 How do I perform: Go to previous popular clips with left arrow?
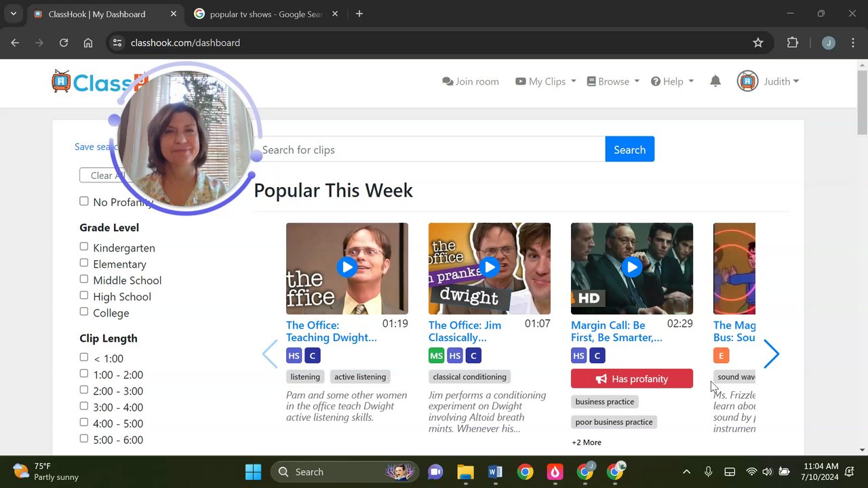[270, 354]
